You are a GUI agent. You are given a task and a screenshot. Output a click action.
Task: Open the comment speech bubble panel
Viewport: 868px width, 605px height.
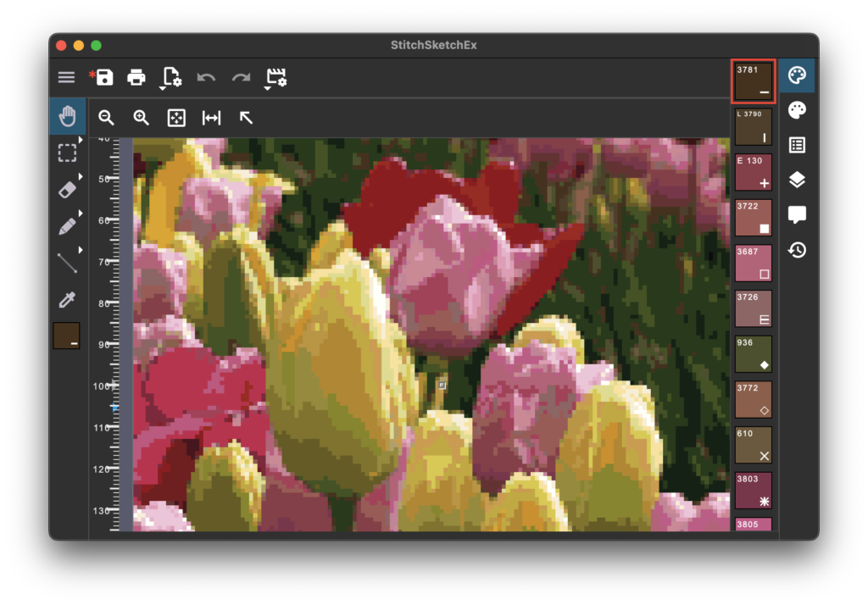[x=797, y=214]
